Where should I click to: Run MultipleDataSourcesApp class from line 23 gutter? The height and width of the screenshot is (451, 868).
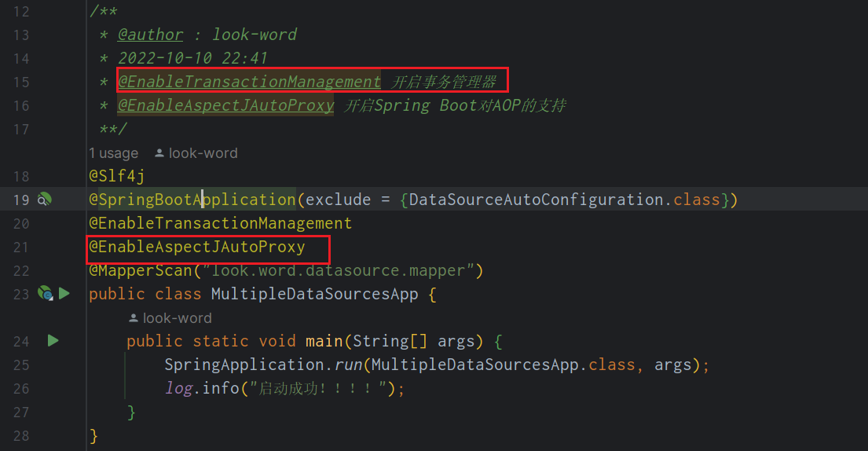pyautogui.click(x=64, y=294)
